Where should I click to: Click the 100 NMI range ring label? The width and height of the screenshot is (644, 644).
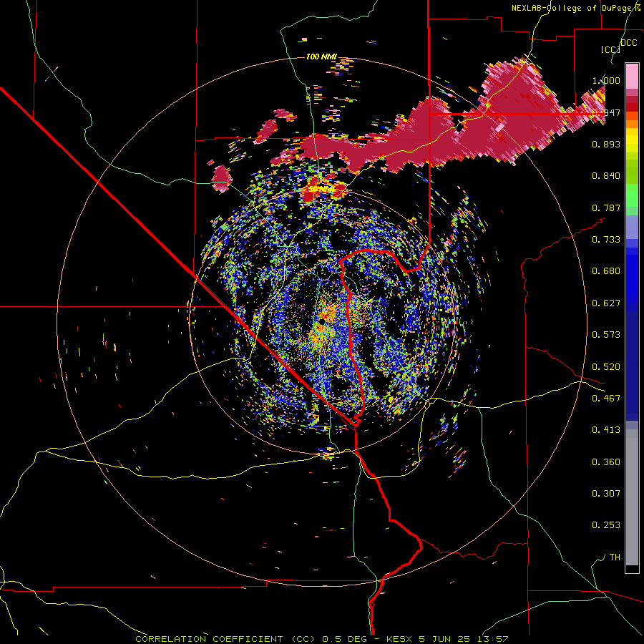tap(321, 57)
